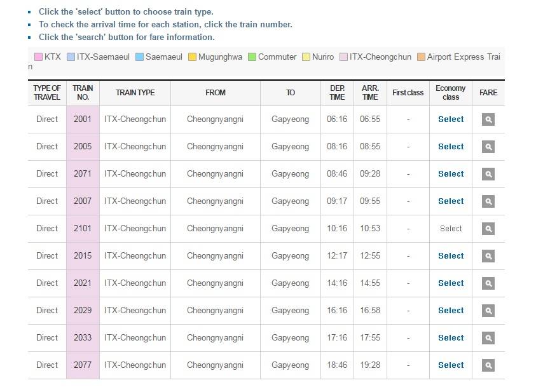Open fare search for train 2071
Image resolution: width=536 pixels, height=392 pixels.
[488, 174]
